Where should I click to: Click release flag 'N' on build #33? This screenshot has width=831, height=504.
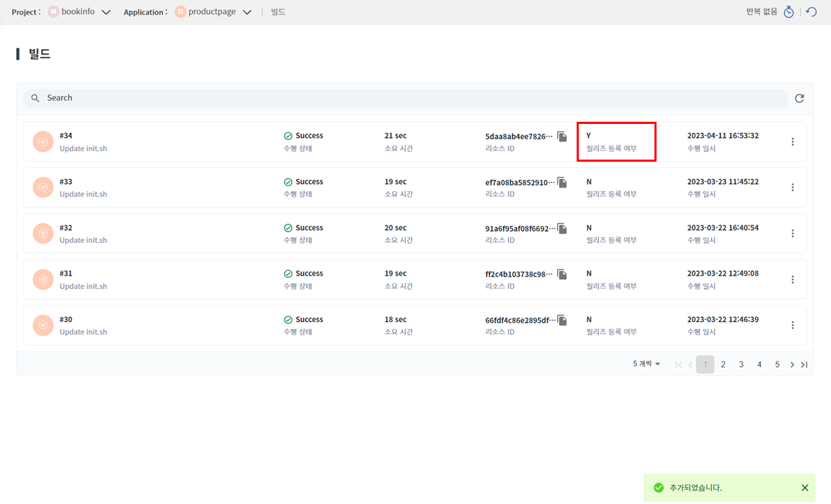tap(589, 181)
